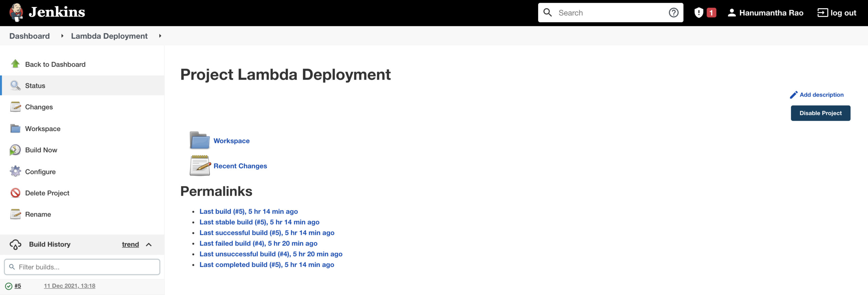Click the green Back to Dashboard arrow icon
The width and height of the screenshot is (868, 295).
tap(15, 64)
